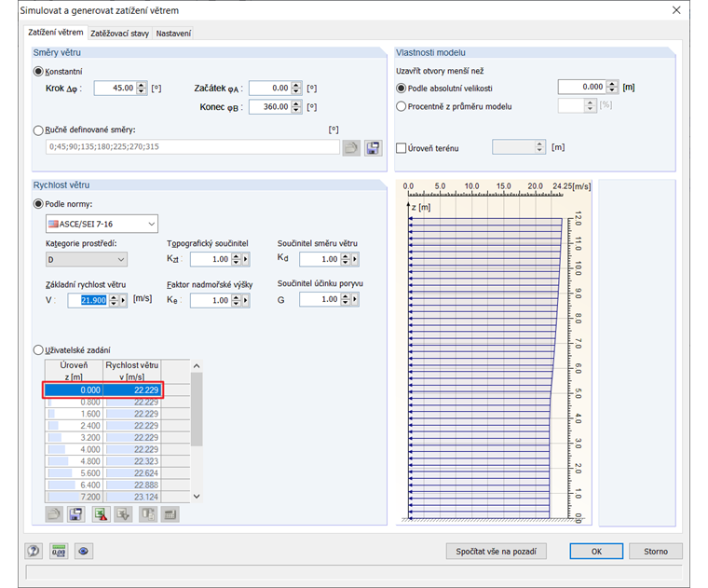
Task: Select table cell 23.124 velocity
Action: point(132,497)
